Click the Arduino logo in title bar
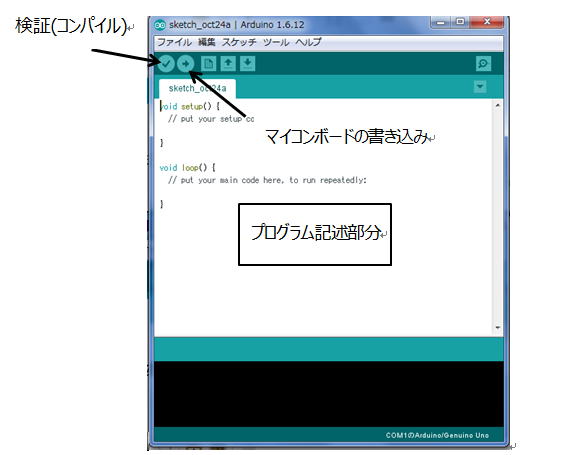The width and height of the screenshot is (581, 455). 160,25
